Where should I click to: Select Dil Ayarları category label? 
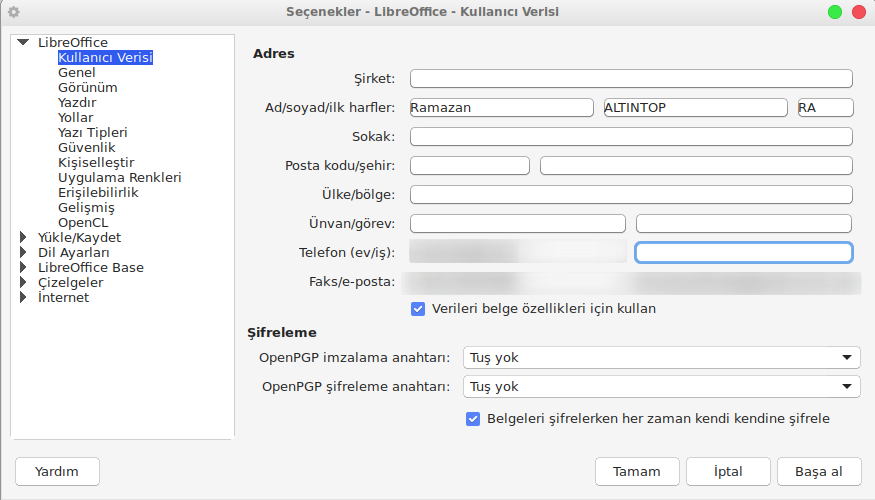(74, 253)
